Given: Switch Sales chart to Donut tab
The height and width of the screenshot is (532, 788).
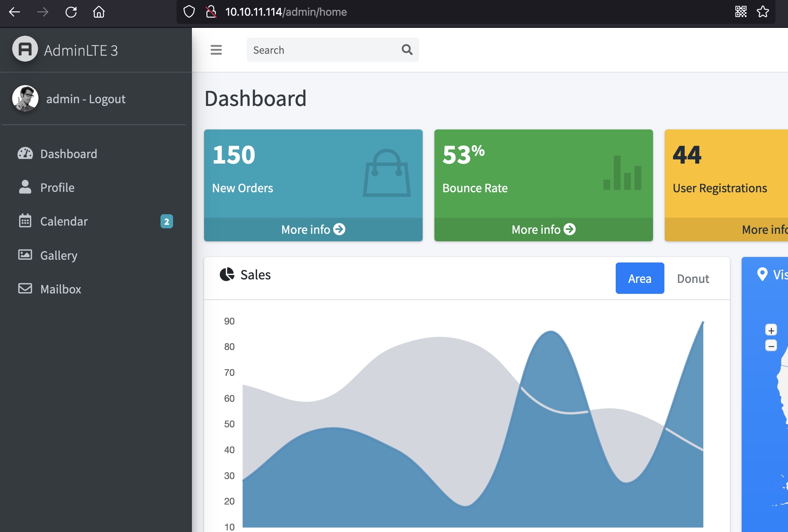Looking at the screenshot, I should [693, 279].
